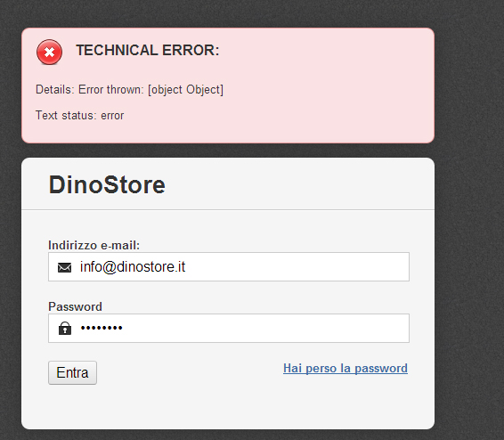Click the dark background outside the panels

(x=469, y=225)
